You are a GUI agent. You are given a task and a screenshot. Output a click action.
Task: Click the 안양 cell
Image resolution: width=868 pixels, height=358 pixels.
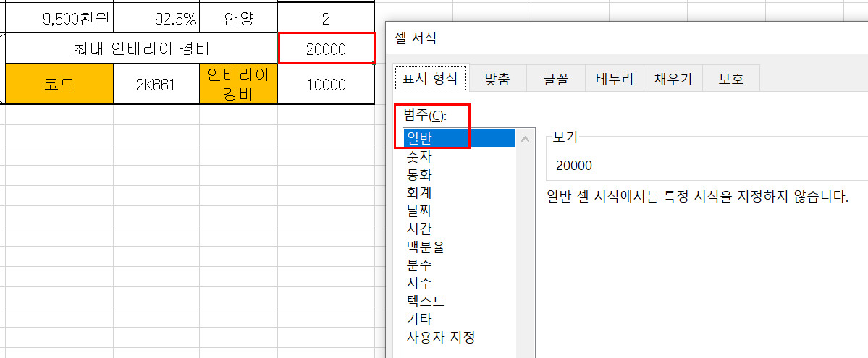[x=239, y=18]
